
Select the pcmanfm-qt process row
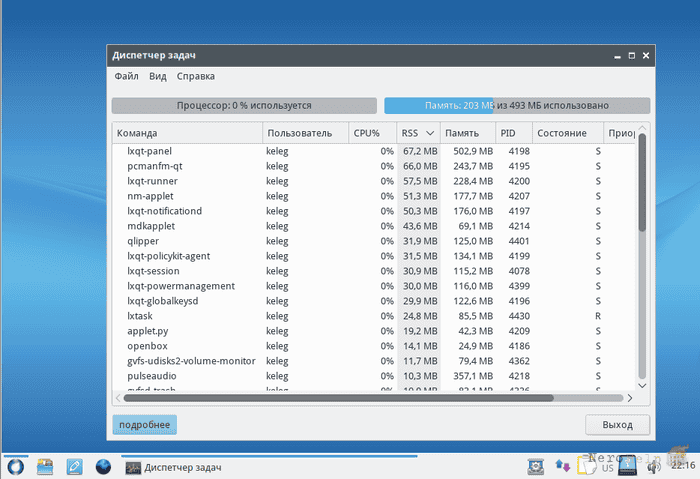click(373, 166)
